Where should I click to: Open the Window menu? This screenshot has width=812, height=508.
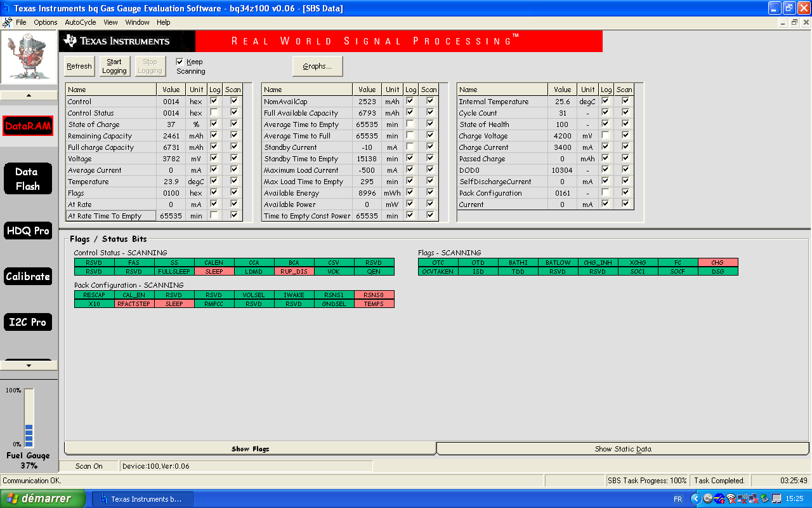(138, 22)
